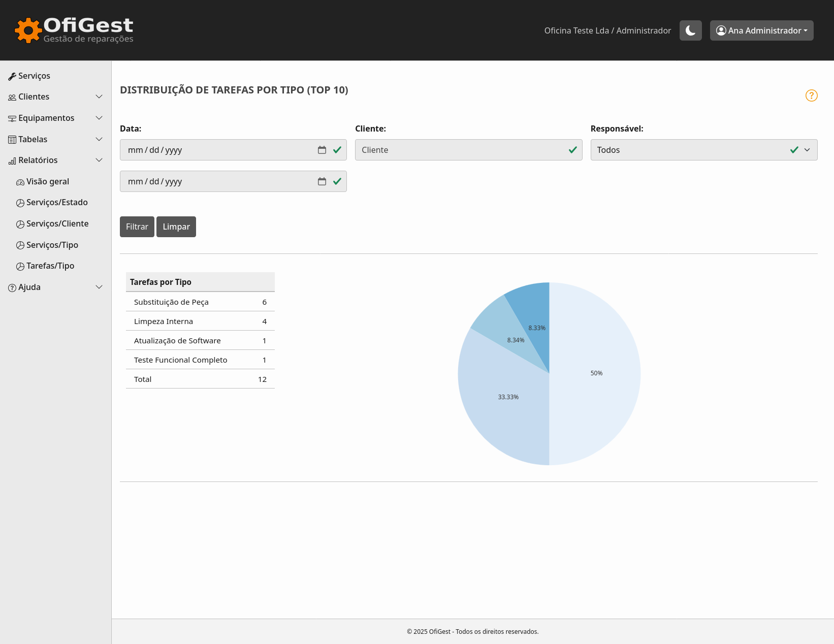Click the OfiGest gear logo

(x=28, y=30)
